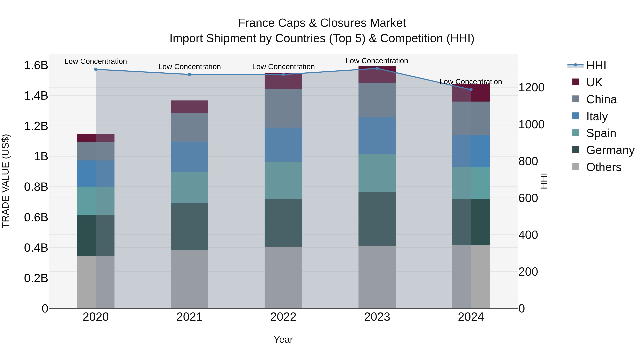This screenshot has width=644, height=362.
Task: Click the 1200 right axis tick label
Action: point(531,87)
